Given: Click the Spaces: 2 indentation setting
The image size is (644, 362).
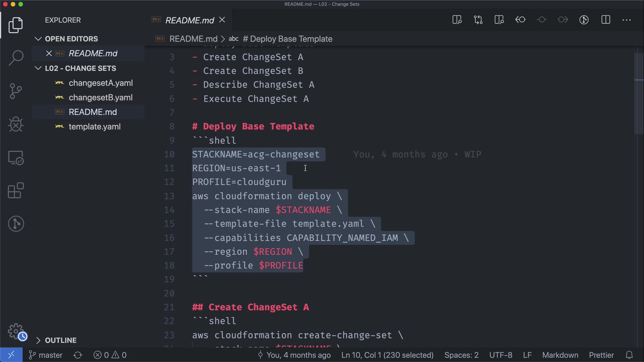Looking at the screenshot, I should pyautogui.click(x=461, y=355).
